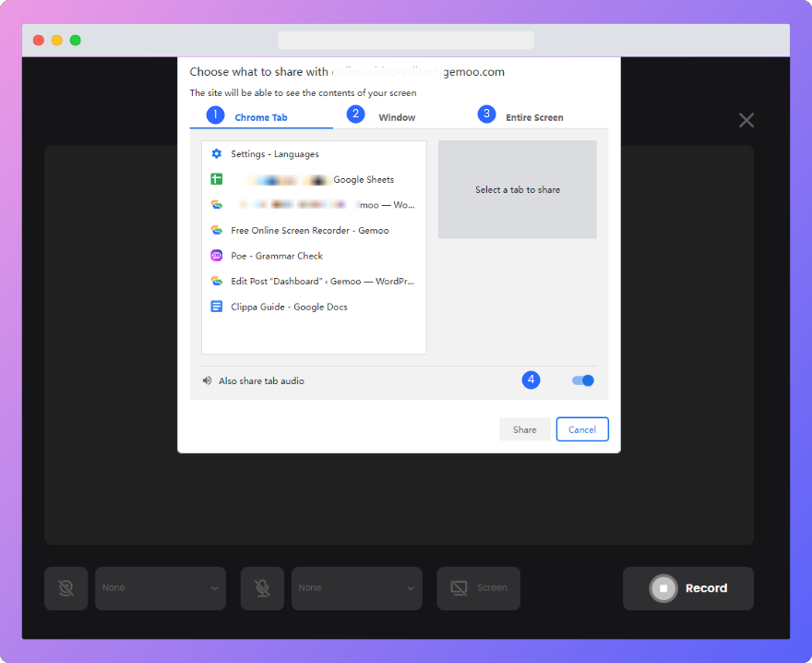Viewport: 812px width, 663px height.
Task: Toggle the camera off icon button
Action: [66, 588]
